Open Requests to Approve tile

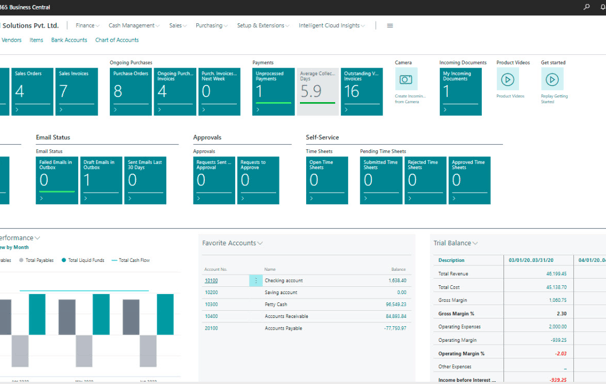click(x=258, y=180)
